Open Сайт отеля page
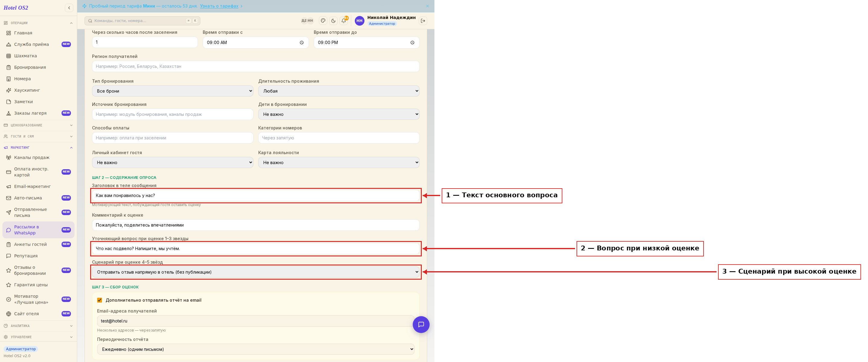The width and height of the screenshot is (868, 362). 38,314
